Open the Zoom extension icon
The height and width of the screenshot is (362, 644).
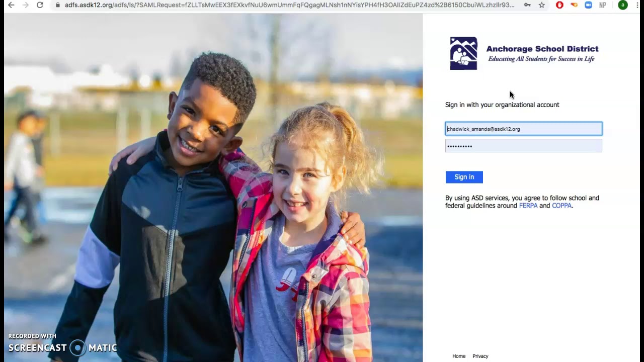point(588,5)
